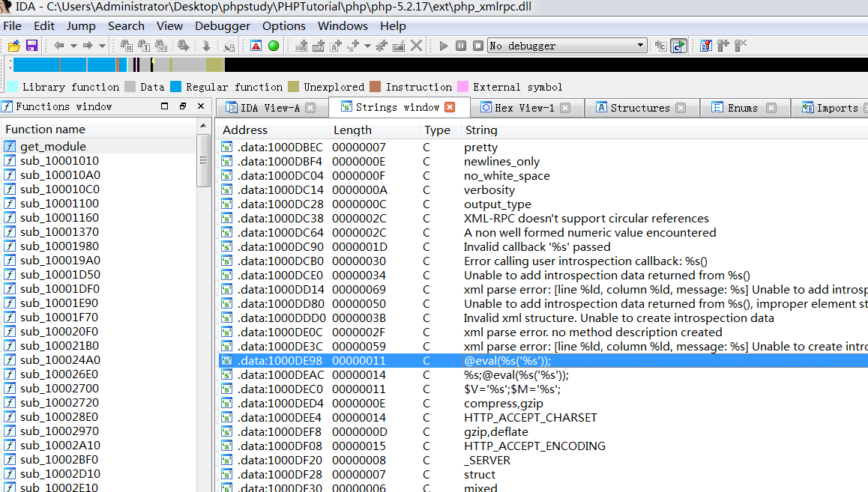Screen dimensions: 868x492
Task: Click the asterisk array icon
Action: coord(382,46)
